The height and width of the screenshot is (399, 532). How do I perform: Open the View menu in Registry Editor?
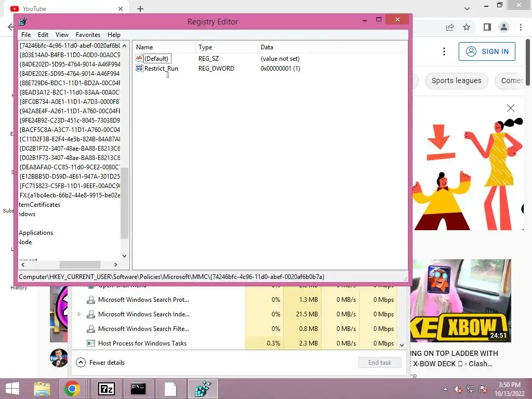click(x=62, y=35)
